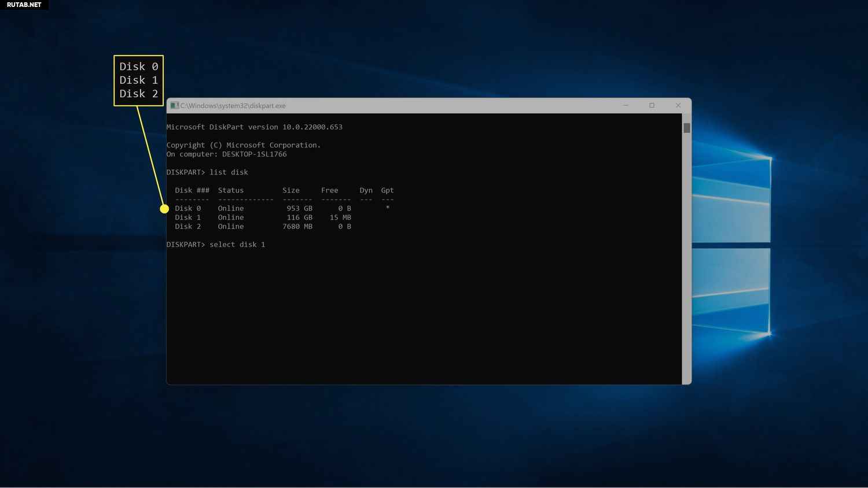Click 'Disk 0' in the disk table
Image resolution: width=868 pixels, height=488 pixels.
pos(188,208)
